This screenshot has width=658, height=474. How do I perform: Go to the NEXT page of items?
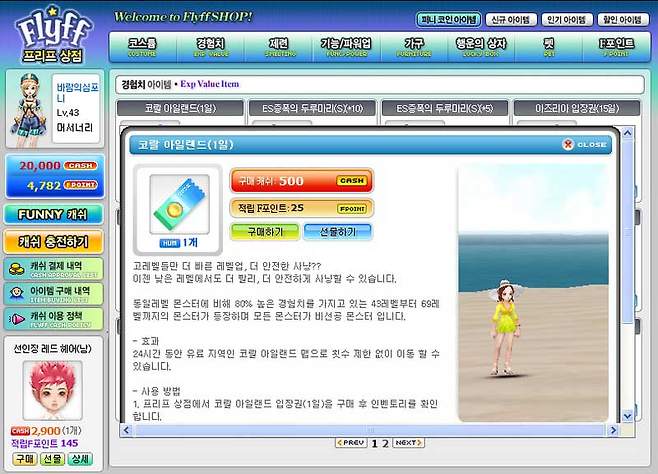tap(407, 442)
